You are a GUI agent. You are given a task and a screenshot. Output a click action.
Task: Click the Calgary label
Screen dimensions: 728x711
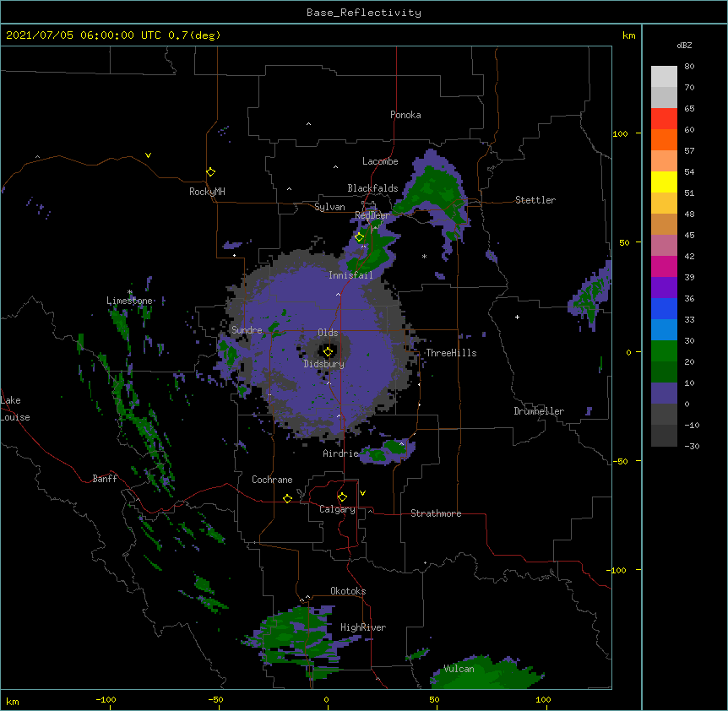coord(337,509)
